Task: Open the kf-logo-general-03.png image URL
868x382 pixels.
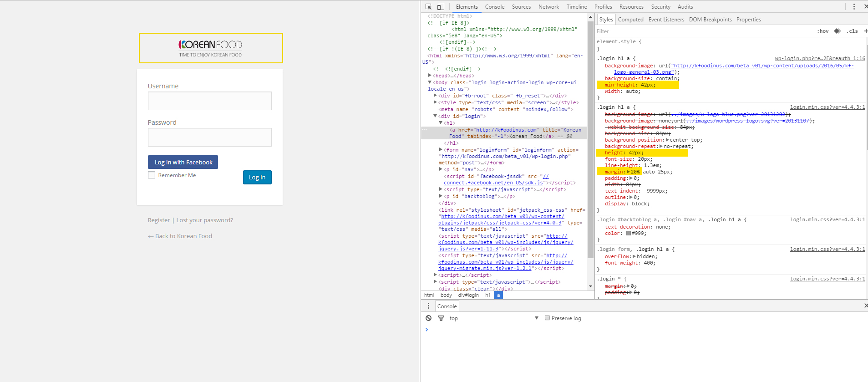Action: click(733, 69)
